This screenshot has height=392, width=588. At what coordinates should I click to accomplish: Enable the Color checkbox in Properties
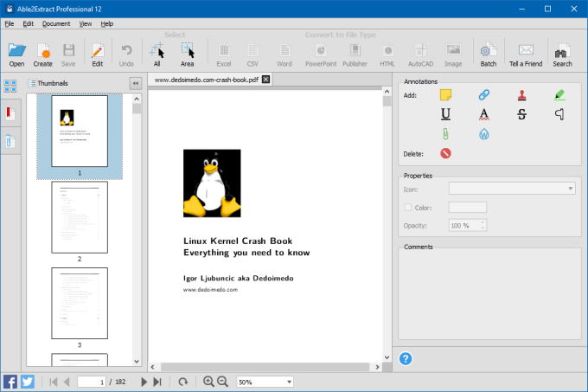(x=408, y=207)
